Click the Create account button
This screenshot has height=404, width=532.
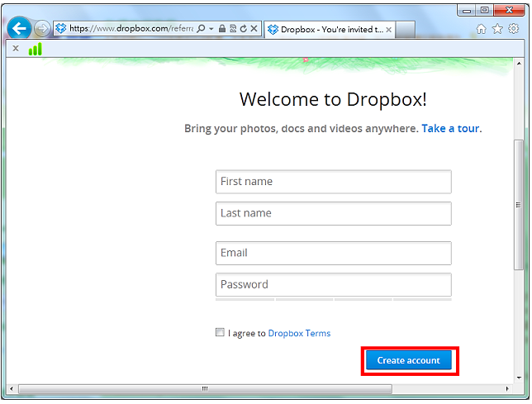(x=409, y=360)
